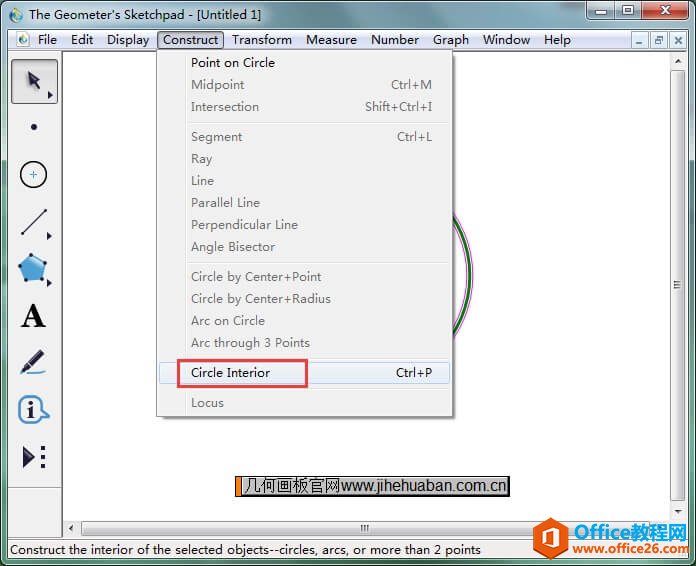Viewport: 696px width, 566px height.
Task: Click the disabled Circle by Center+Radius entry
Action: pos(304,298)
